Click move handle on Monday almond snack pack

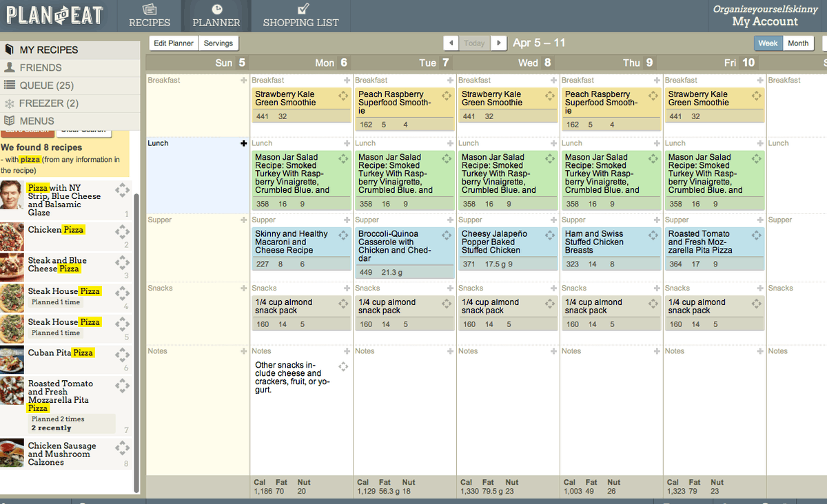[x=343, y=303]
